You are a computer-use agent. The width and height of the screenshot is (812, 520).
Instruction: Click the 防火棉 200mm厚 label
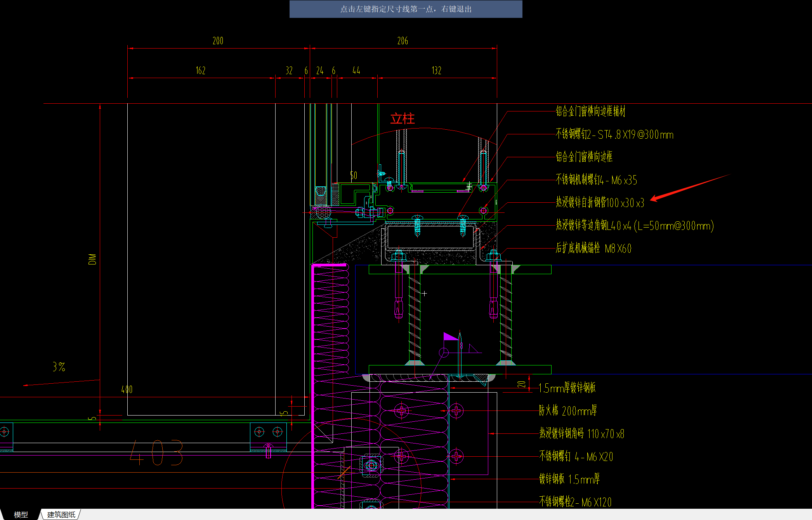coord(568,410)
